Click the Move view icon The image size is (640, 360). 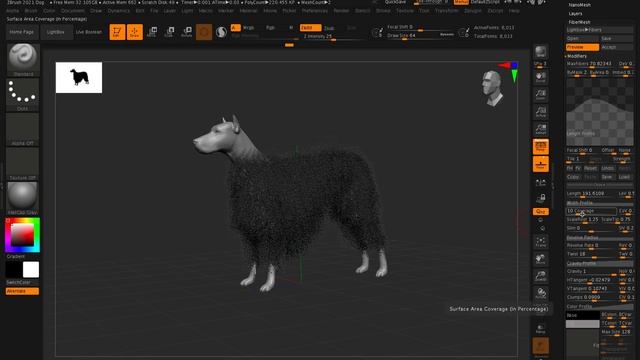540,259
